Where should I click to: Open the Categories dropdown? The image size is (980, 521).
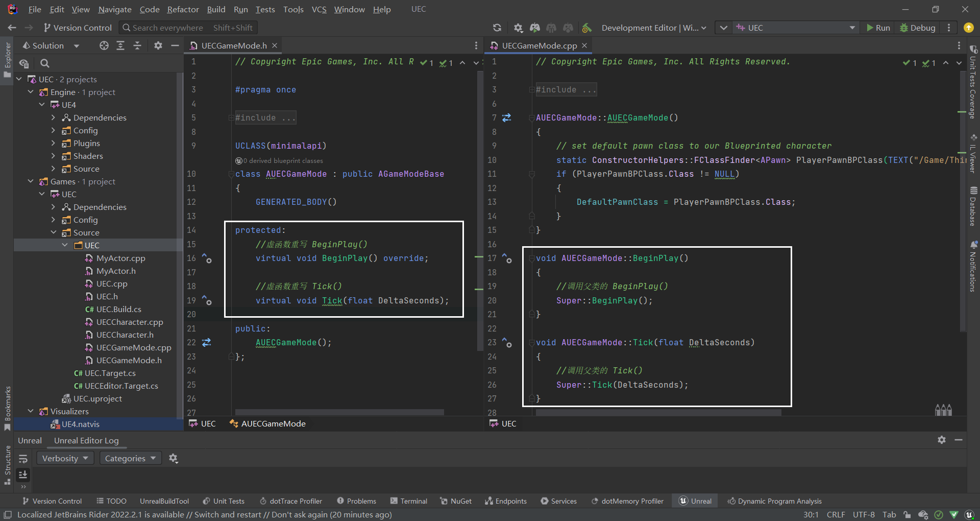pyautogui.click(x=130, y=459)
